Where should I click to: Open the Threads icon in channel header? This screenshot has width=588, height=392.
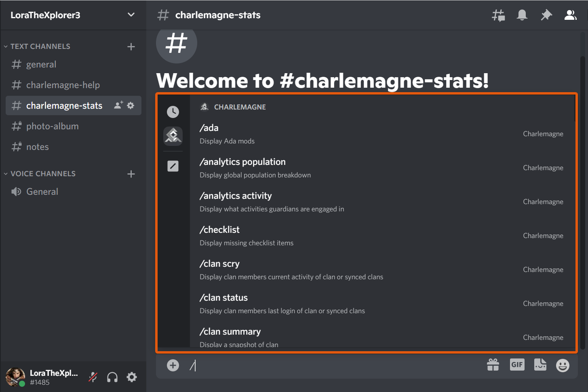[x=498, y=15]
